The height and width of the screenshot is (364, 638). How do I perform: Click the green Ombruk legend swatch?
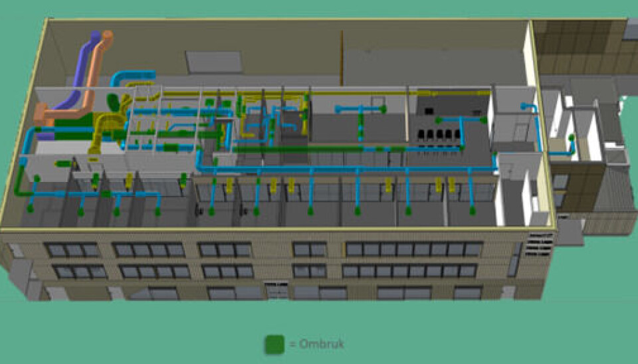pos(274,344)
